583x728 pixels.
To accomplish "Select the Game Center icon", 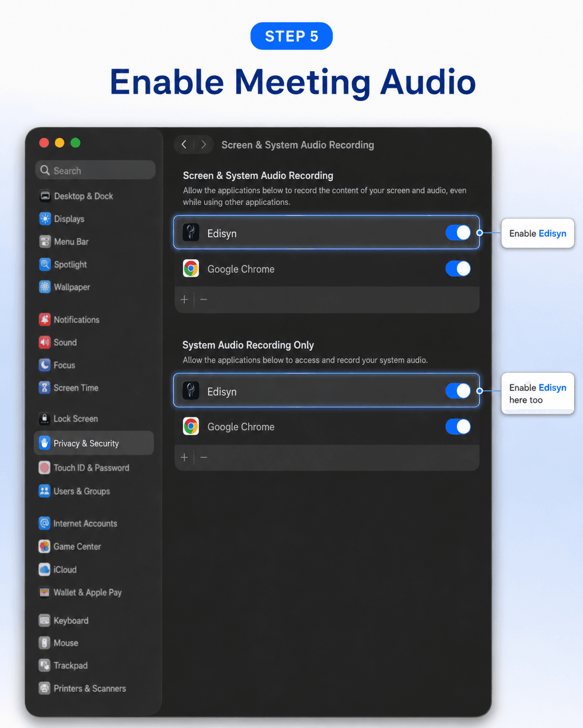I will pos(45,546).
